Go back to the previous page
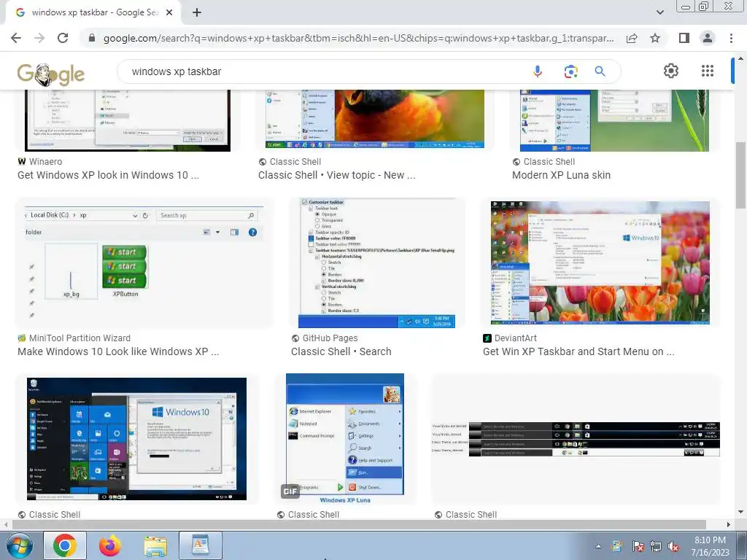 point(16,38)
